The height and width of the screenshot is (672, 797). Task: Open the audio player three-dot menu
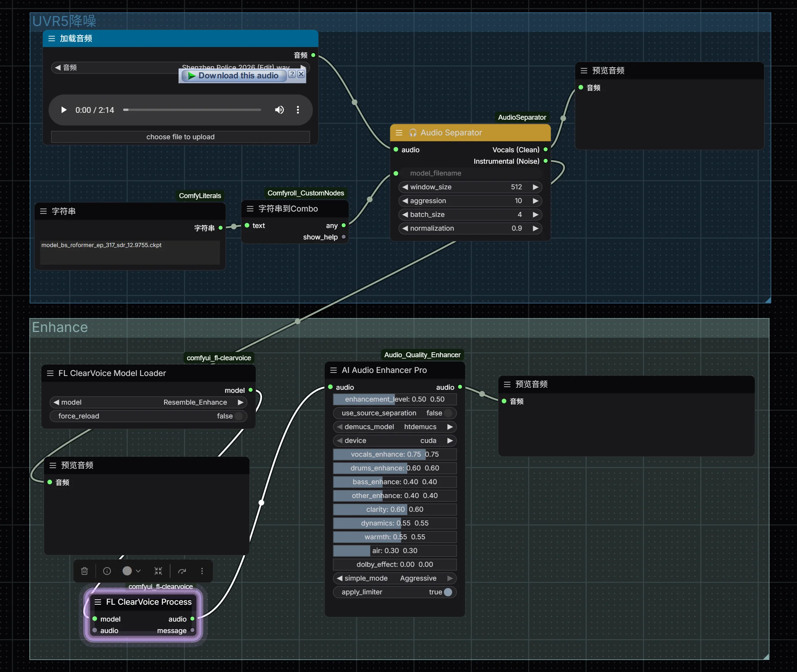298,110
